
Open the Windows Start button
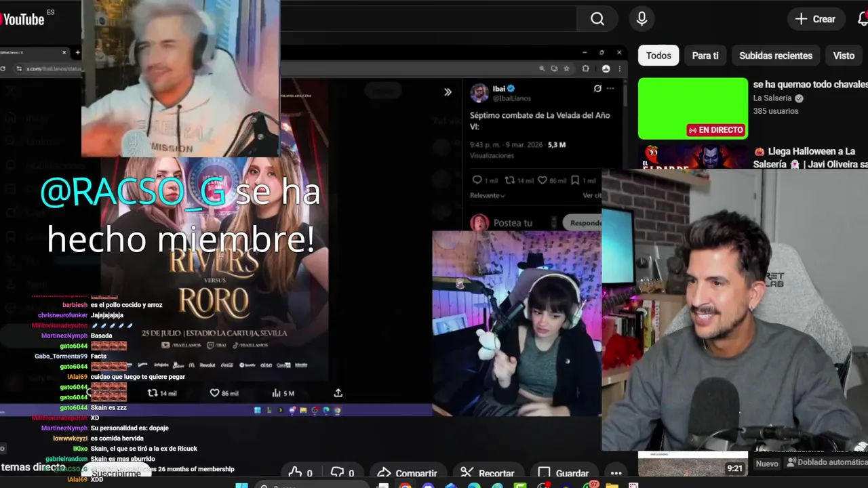click(x=241, y=485)
